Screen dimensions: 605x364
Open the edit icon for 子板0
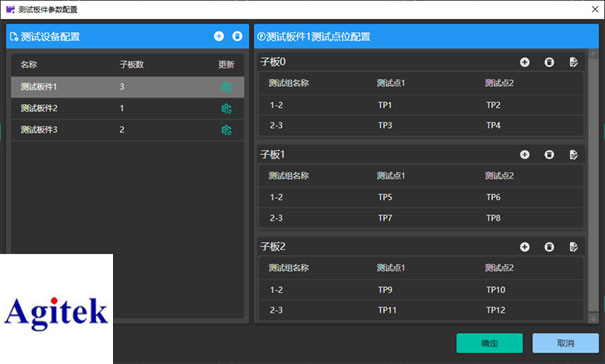[x=574, y=62]
